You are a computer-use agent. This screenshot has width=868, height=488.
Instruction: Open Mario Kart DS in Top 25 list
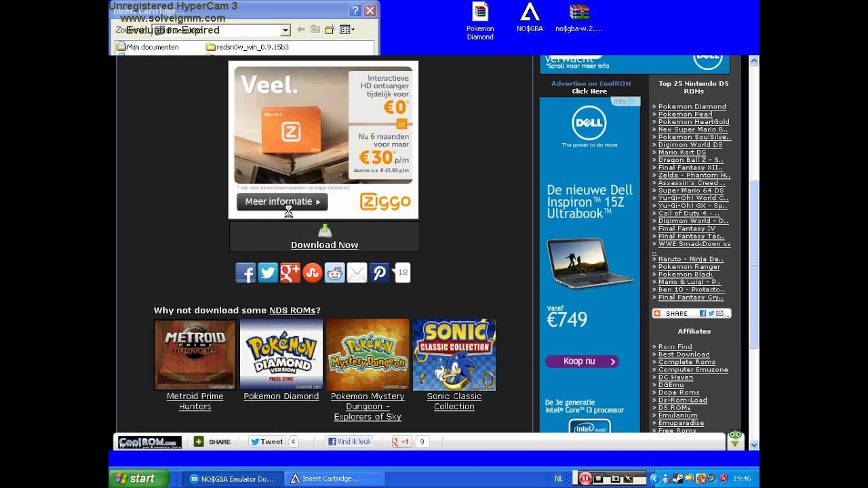(x=682, y=152)
